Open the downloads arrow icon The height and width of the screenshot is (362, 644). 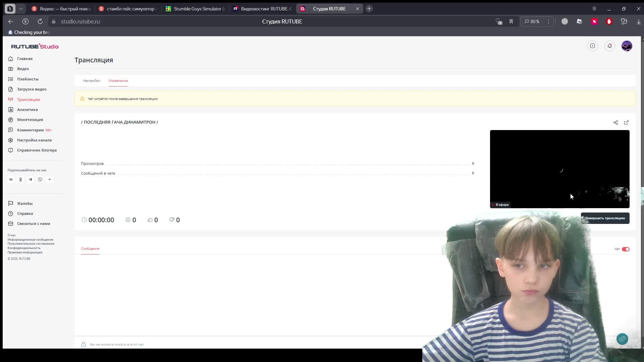point(639,21)
